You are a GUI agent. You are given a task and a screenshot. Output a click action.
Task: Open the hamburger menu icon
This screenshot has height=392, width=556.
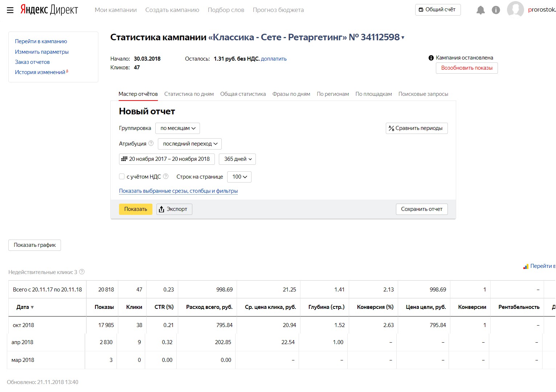tap(10, 10)
